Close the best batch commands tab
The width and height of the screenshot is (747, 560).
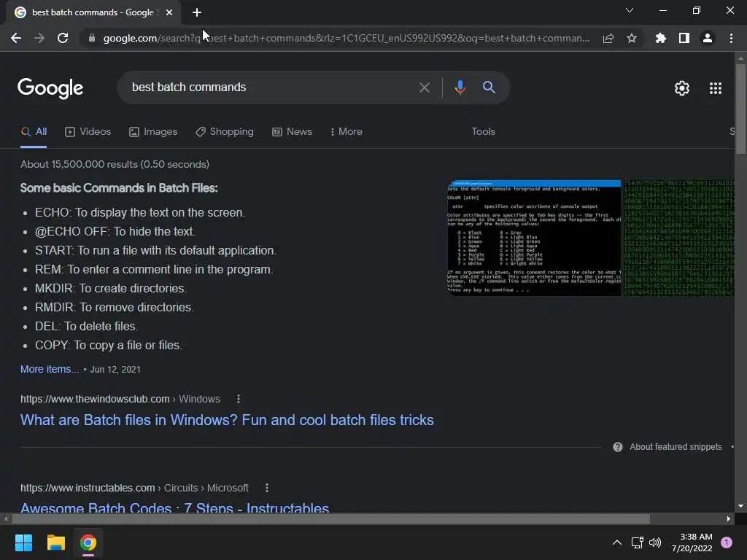pyautogui.click(x=169, y=12)
